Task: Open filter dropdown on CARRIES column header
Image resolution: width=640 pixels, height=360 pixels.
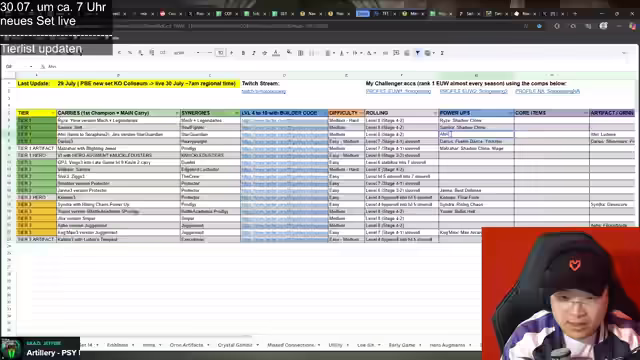Action: pyautogui.click(x=177, y=113)
